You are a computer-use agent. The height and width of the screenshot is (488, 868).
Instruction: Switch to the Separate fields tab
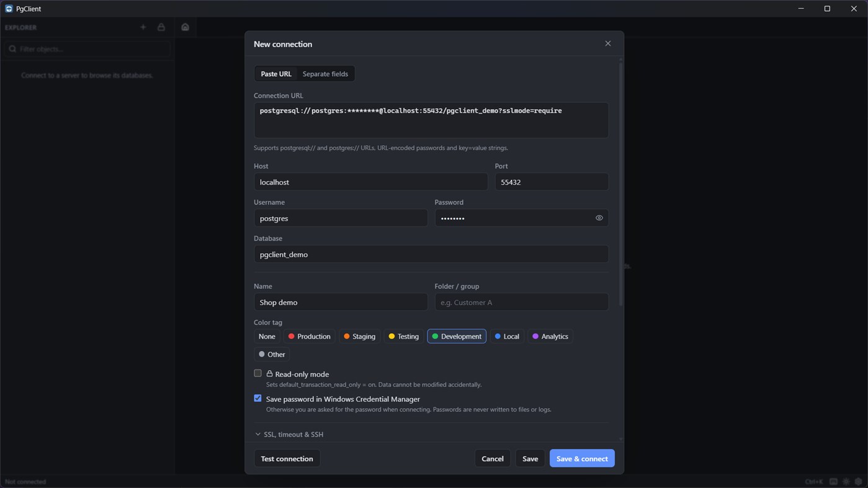pos(325,74)
